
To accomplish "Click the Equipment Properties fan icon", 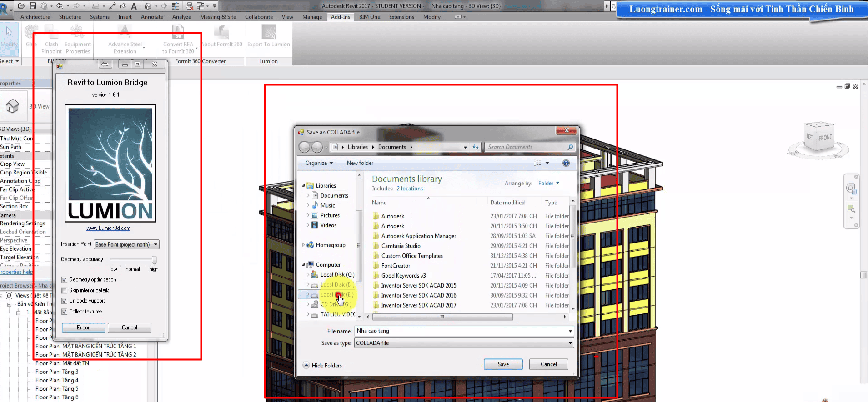I will [x=77, y=32].
